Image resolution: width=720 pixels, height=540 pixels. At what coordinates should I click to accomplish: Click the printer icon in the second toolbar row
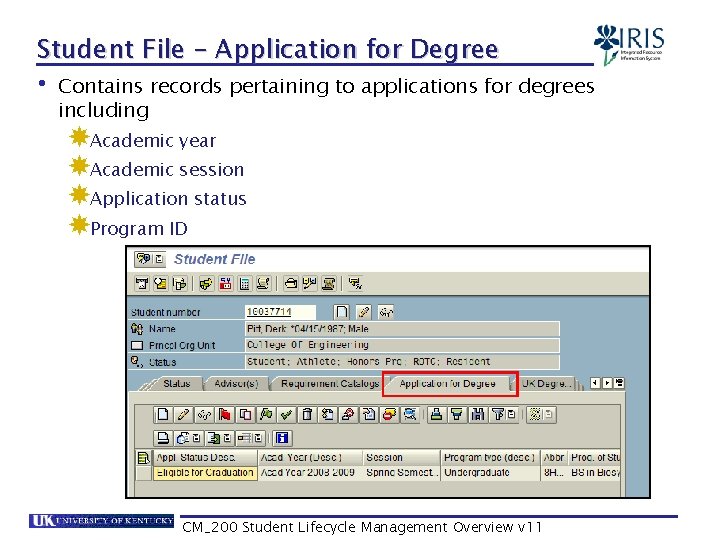(x=163, y=438)
